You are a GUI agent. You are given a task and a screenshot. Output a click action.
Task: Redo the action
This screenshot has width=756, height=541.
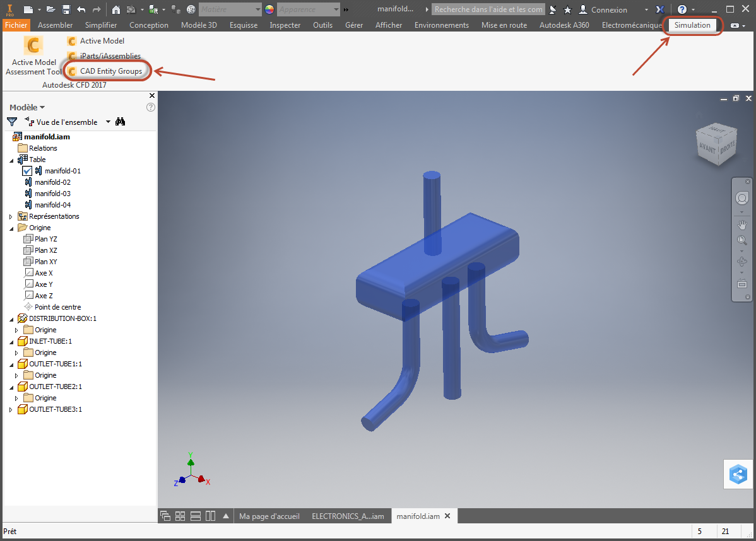(97, 9)
